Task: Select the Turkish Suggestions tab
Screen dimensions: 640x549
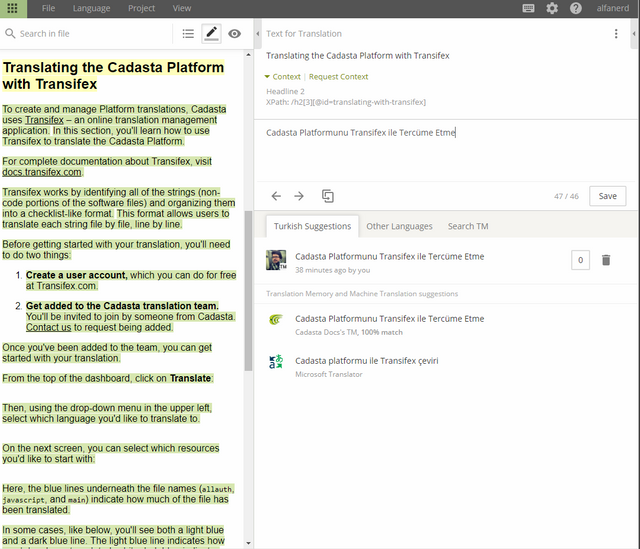Action: tap(312, 226)
